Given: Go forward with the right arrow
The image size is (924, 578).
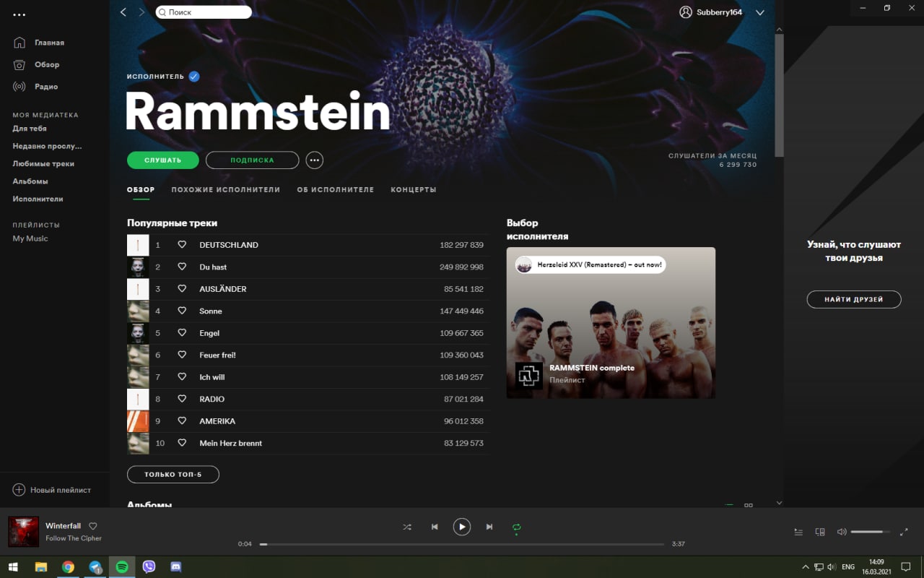Looking at the screenshot, I should pos(141,12).
